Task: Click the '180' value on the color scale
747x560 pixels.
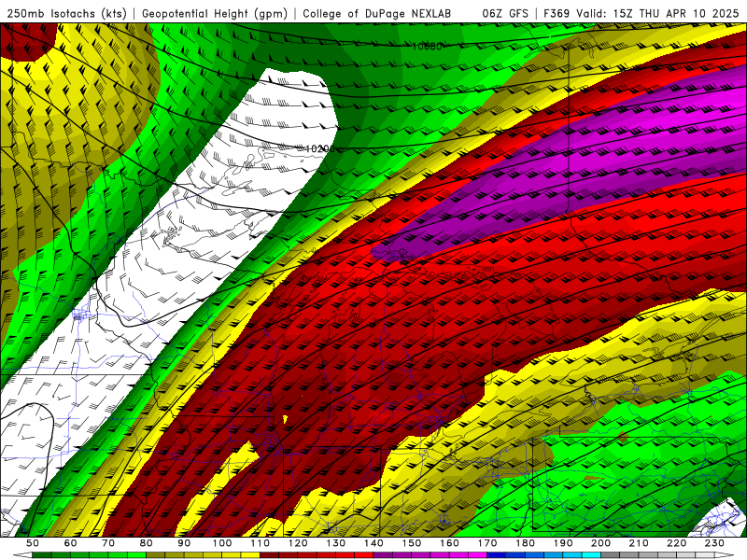Action: tap(525, 543)
